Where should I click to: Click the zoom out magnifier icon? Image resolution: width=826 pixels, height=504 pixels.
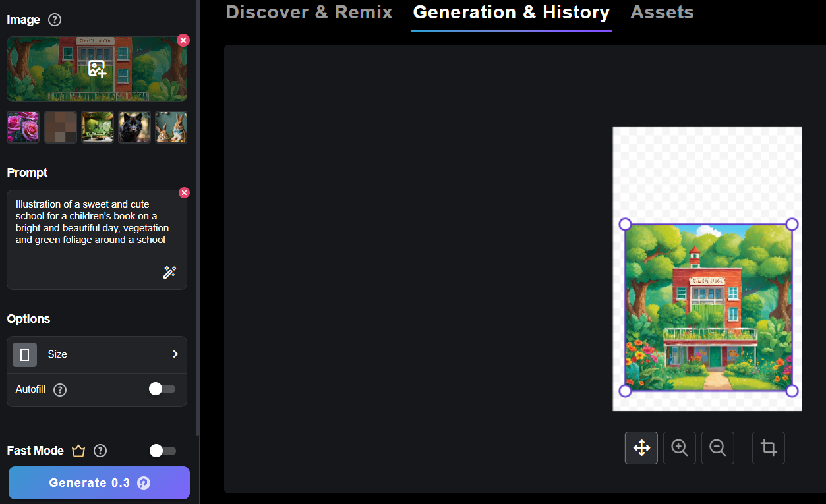pos(718,448)
